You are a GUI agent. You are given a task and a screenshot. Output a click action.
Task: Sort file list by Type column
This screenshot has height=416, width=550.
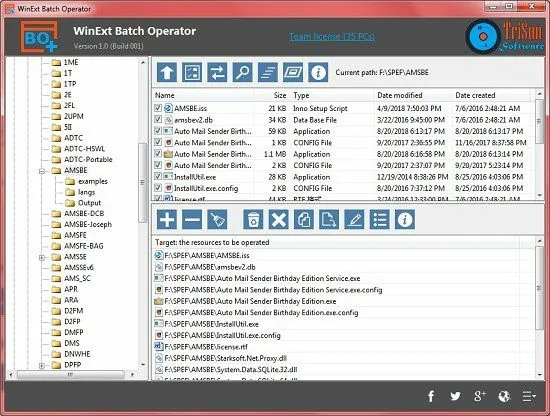pos(332,95)
